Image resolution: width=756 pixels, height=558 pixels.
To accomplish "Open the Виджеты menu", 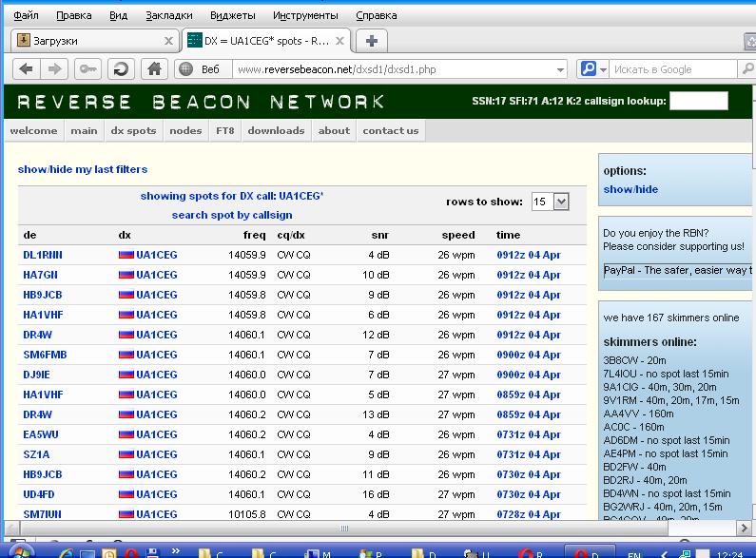I will [232, 15].
